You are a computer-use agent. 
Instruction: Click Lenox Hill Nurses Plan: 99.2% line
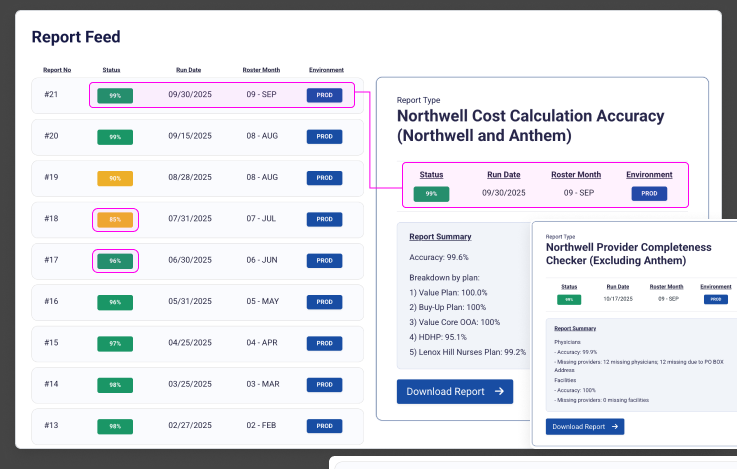point(468,352)
